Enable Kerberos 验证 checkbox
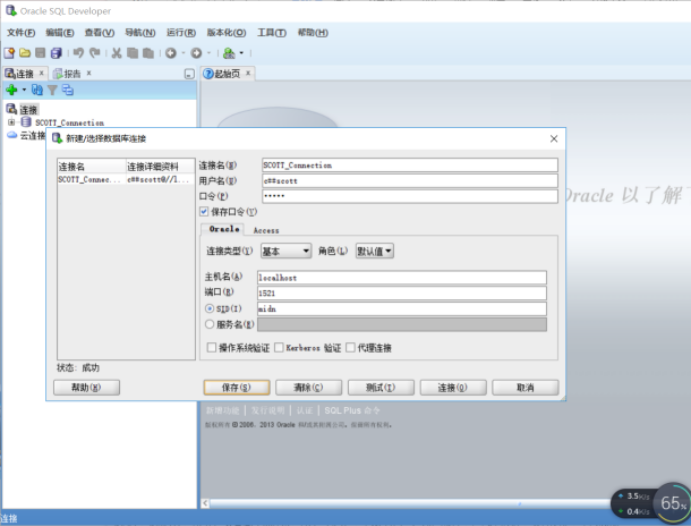Viewport: 691px width, 526px height. [279, 348]
